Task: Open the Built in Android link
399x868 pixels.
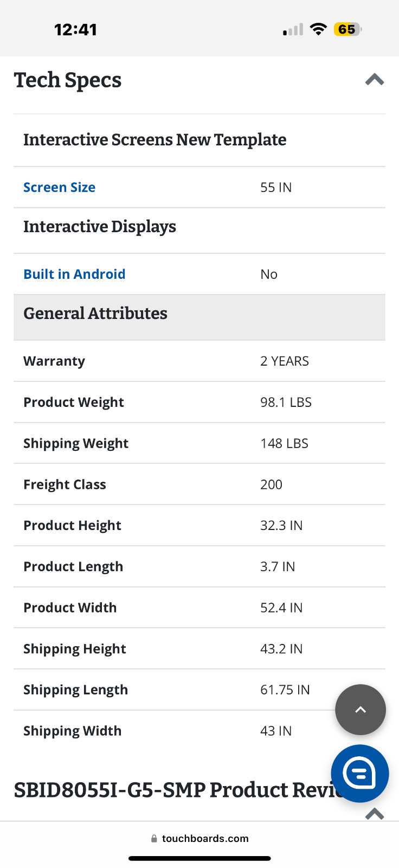Action: pos(74,274)
